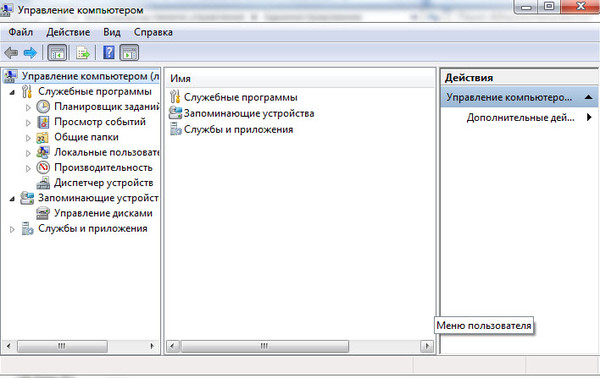Click the Имя column header
The height and width of the screenshot is (378, 600).
pyautogui.click(x=300, y=78)
